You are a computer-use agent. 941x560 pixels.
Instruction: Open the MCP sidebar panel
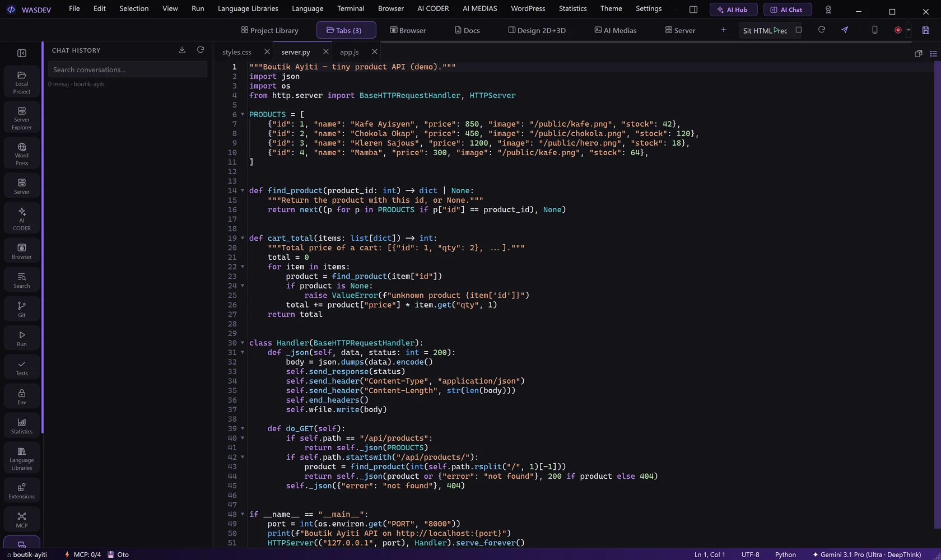point(22,520)
